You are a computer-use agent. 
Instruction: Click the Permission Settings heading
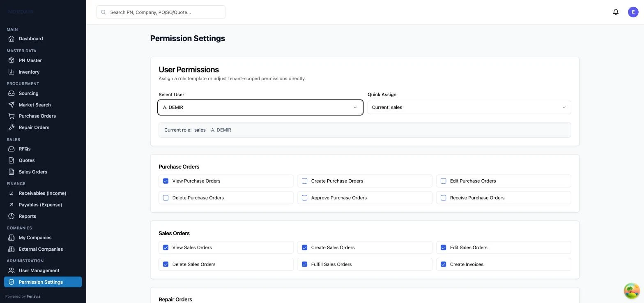[187, 38]
